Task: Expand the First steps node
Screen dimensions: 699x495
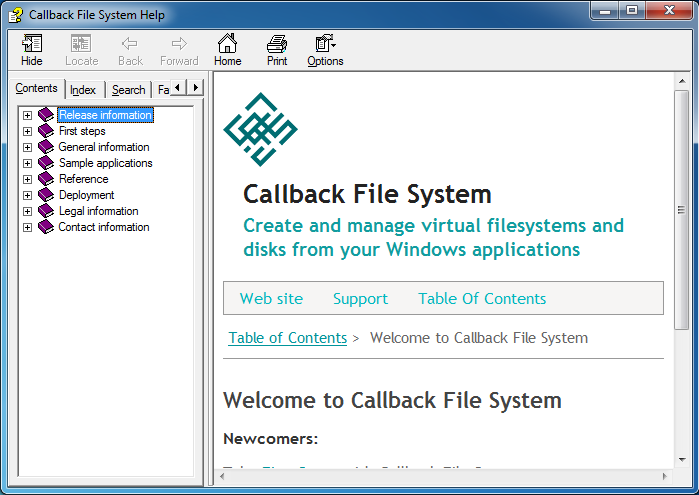Action: click(28, 132)
